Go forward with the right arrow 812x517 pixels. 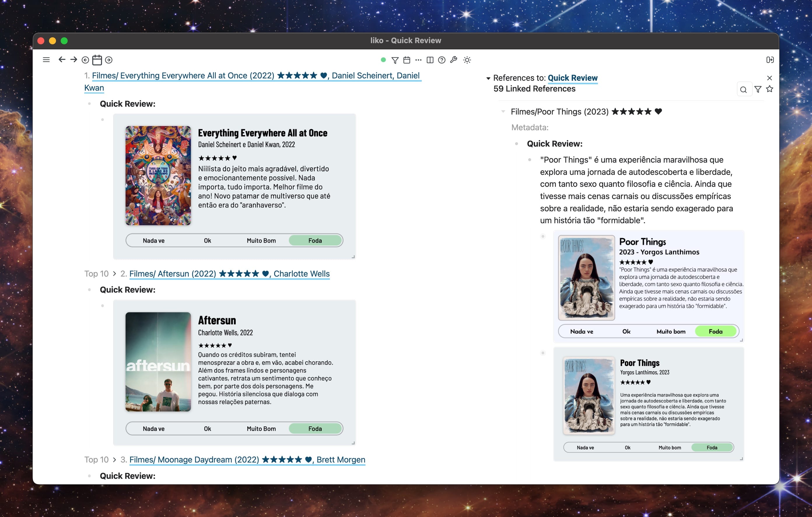coord(73,60)
